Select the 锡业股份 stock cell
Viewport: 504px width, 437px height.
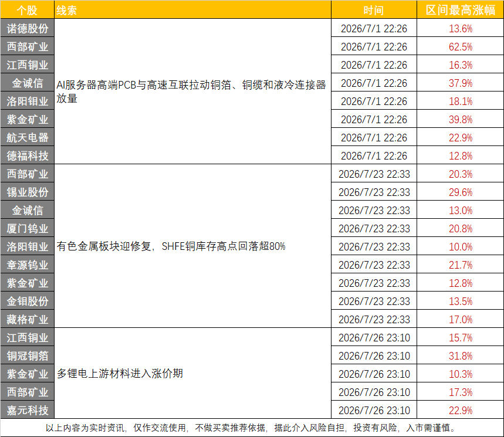pos(28,192)
